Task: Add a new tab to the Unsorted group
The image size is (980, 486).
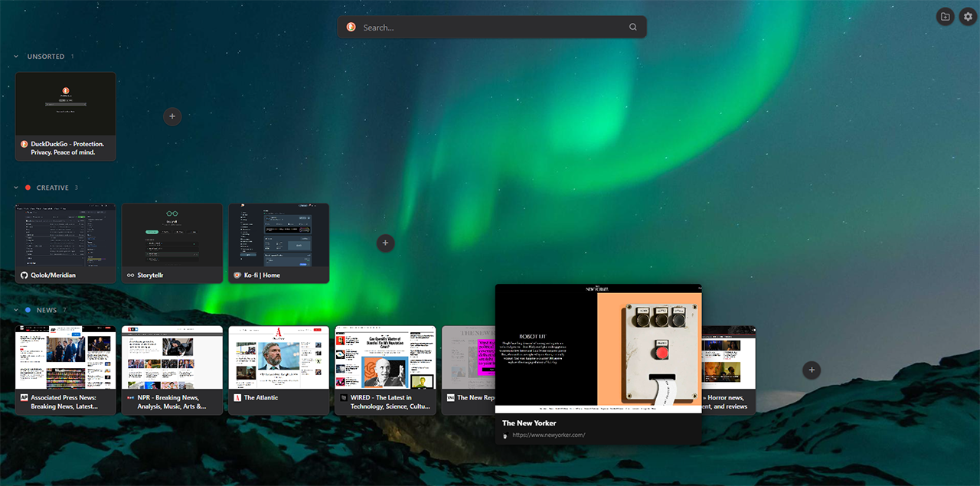Action: pos(172,116)
